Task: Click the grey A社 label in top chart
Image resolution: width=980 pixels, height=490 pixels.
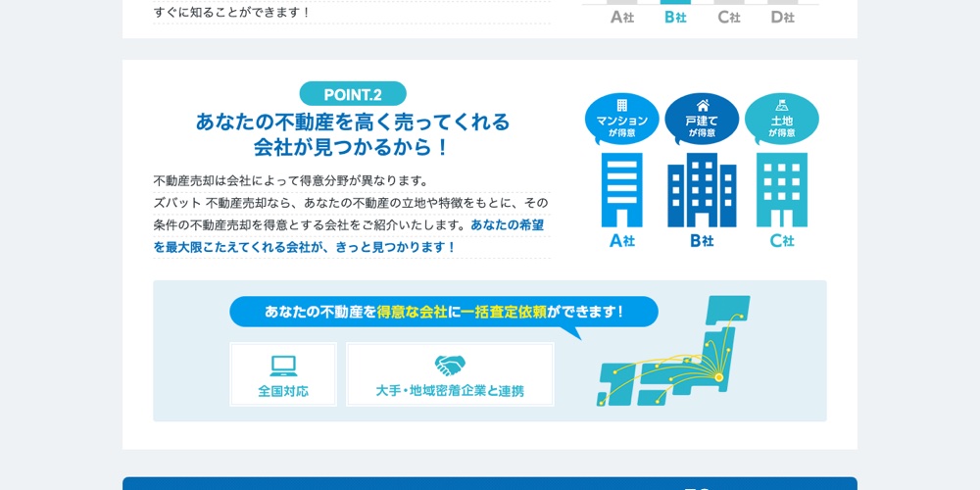Action: [622, 18]
